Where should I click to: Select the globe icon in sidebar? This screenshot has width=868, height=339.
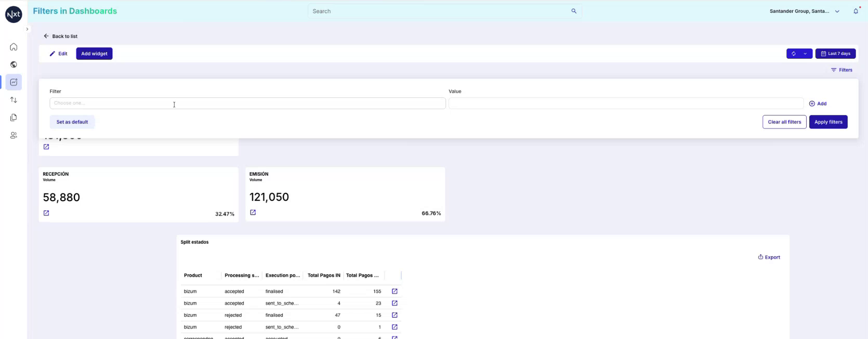14,64
